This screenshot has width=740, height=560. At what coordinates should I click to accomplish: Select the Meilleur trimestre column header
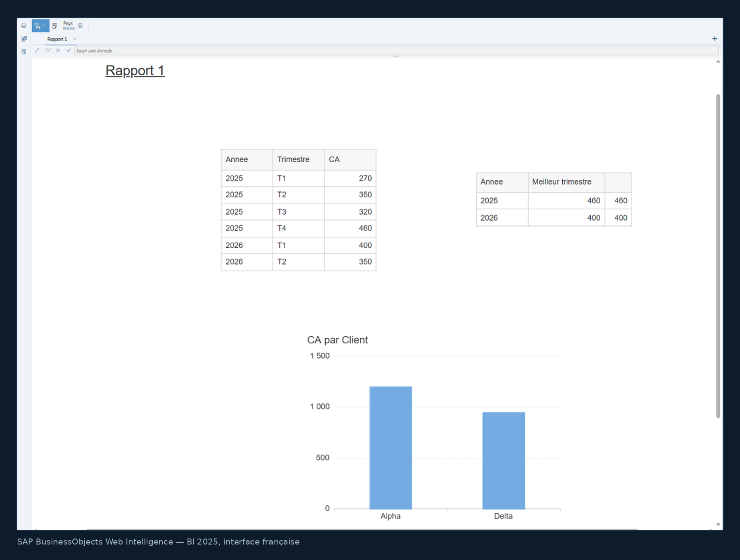(x=566, y=182)
